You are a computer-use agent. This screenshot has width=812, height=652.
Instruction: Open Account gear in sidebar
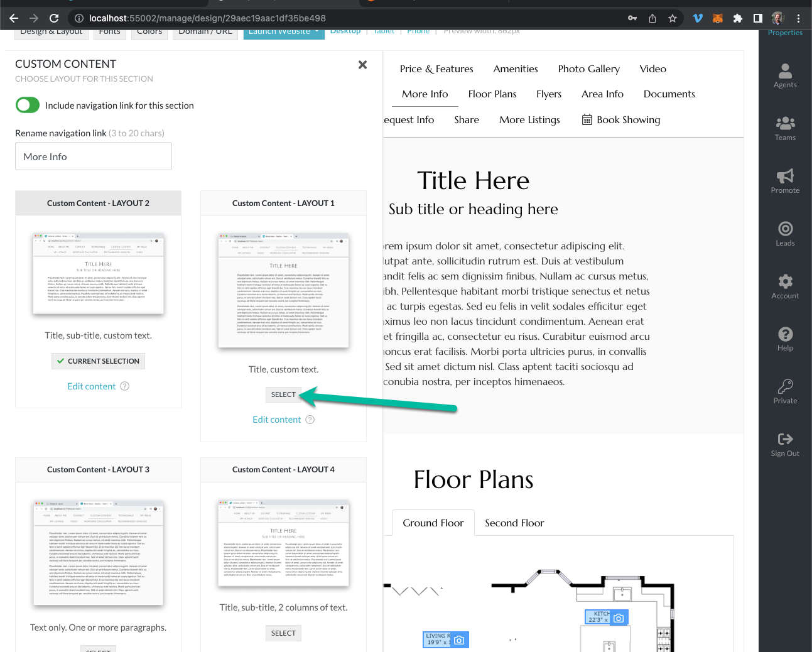click(785, 286)
